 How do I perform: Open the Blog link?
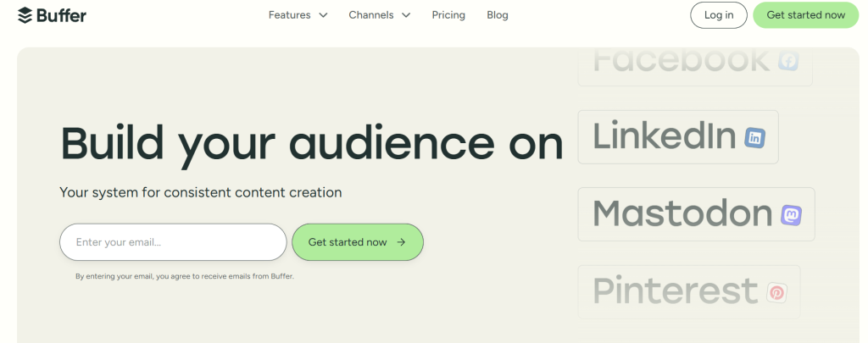[497, 15]
